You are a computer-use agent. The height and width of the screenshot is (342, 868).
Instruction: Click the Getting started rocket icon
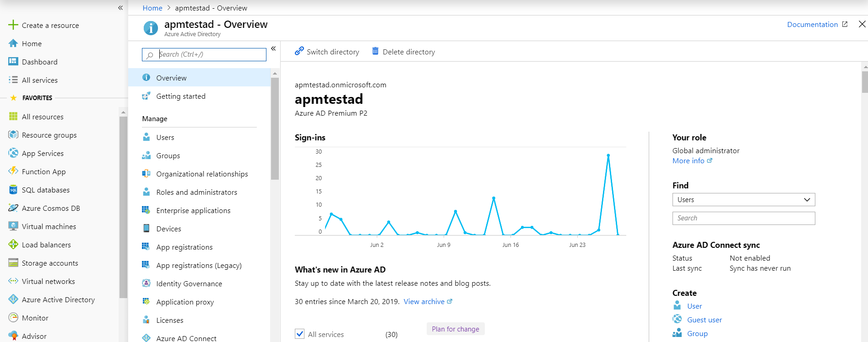[146, 96]
